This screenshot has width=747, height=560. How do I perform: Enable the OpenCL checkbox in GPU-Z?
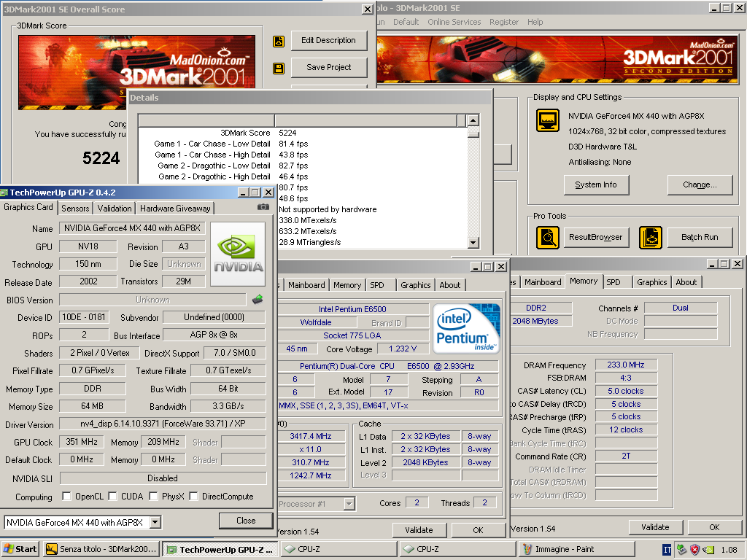pyautogui.click(x=66, y=496)
